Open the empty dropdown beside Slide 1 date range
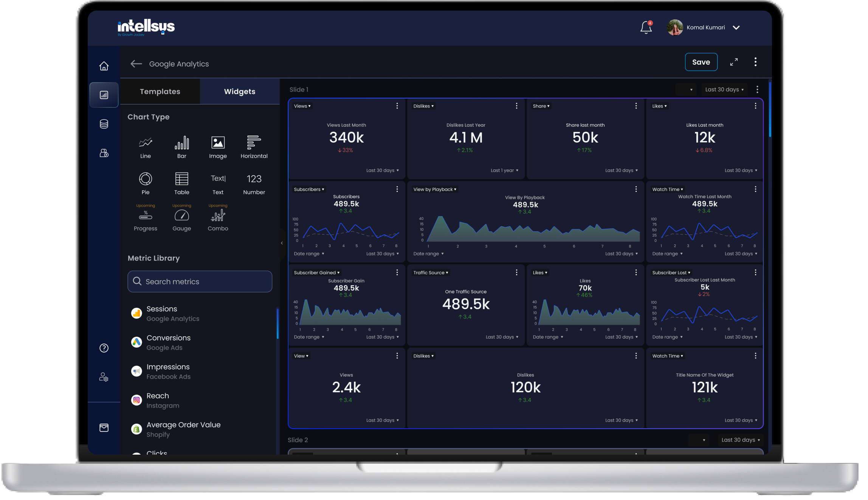The width and height of the screenshot is (868, 500). 685,90
